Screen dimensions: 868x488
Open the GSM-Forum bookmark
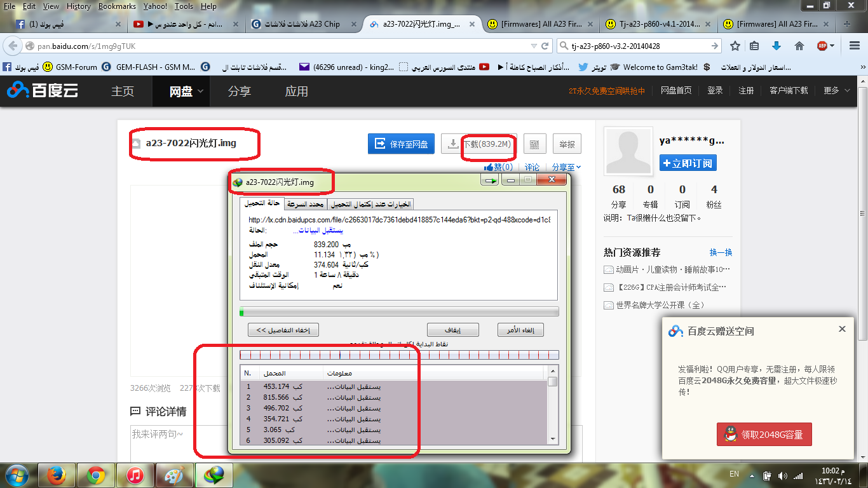pyautogui.click(x=71, y=67)
